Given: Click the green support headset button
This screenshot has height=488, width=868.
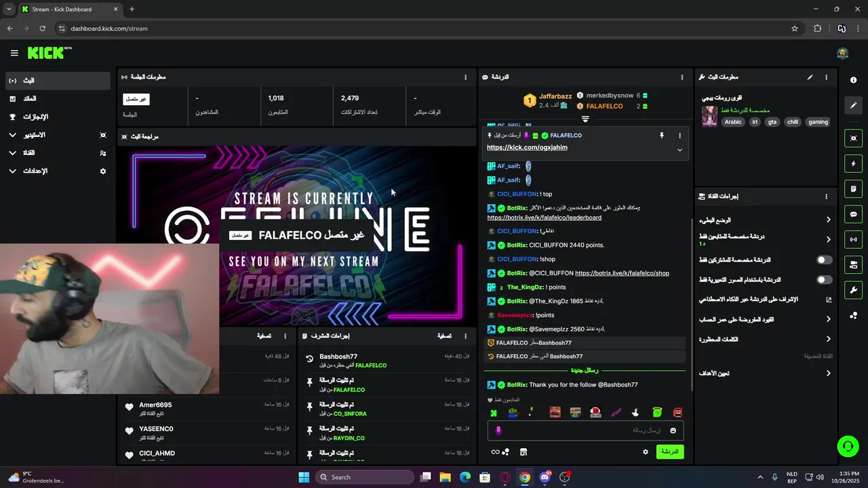Looking at the screenshot, I should [x=848, y=446].
